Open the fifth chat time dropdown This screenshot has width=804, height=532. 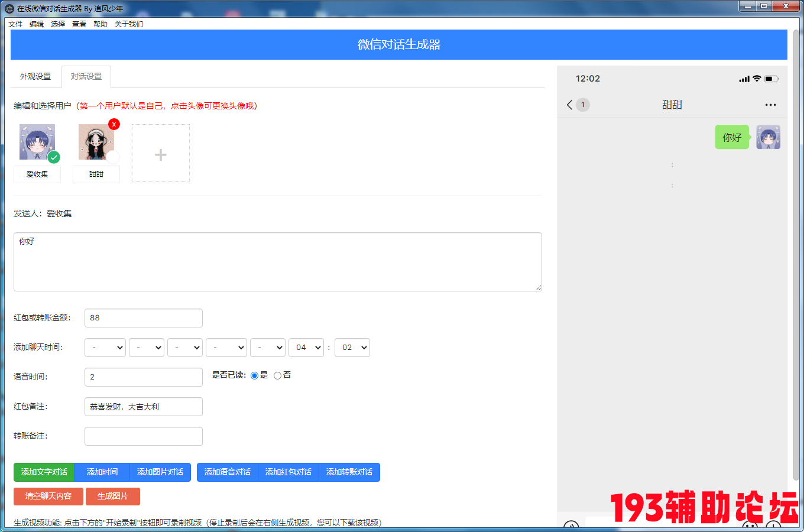268,348
